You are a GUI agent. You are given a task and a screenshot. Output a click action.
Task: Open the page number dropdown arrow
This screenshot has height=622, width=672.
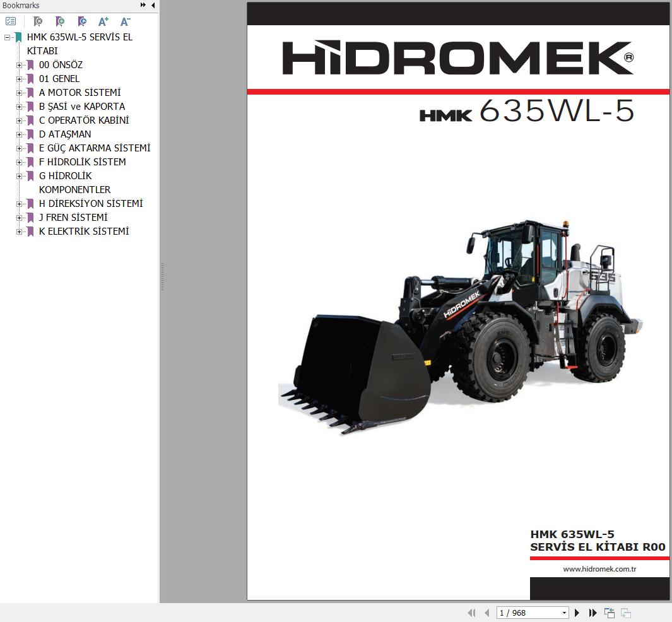565,613
